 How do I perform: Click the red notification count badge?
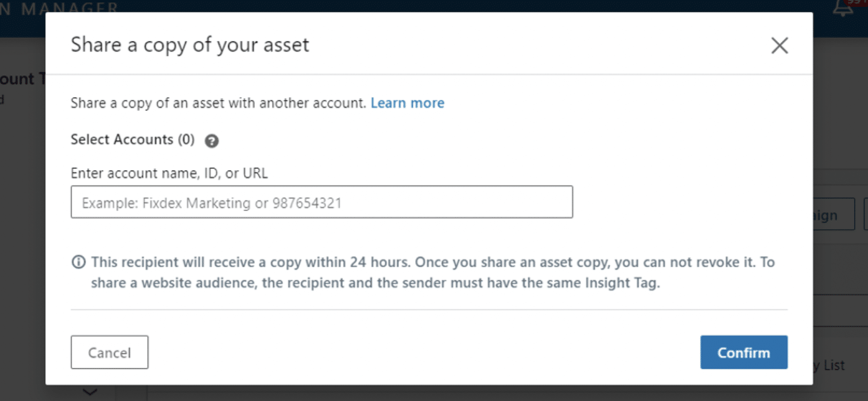tap(859, 3)
